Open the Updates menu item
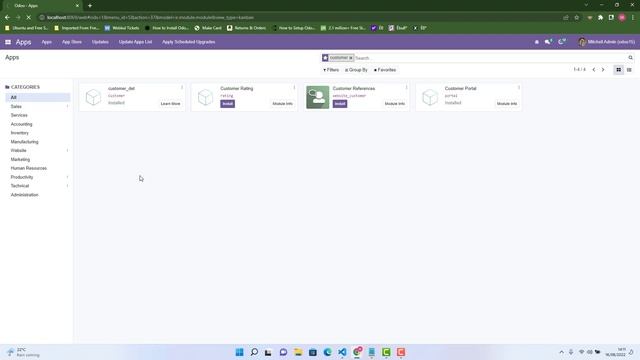The height and width of the screenshot is (360, 640). (x=100, y=42)
